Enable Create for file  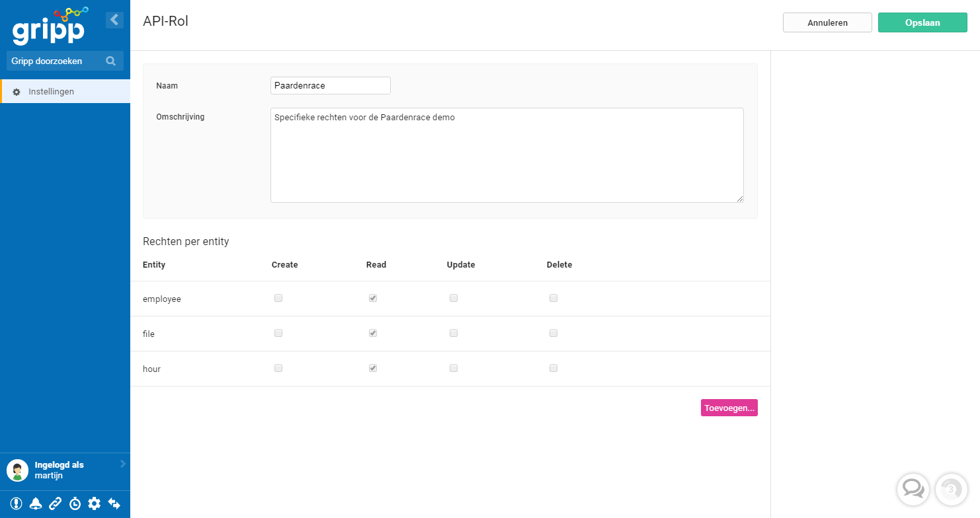coord(278,333)
